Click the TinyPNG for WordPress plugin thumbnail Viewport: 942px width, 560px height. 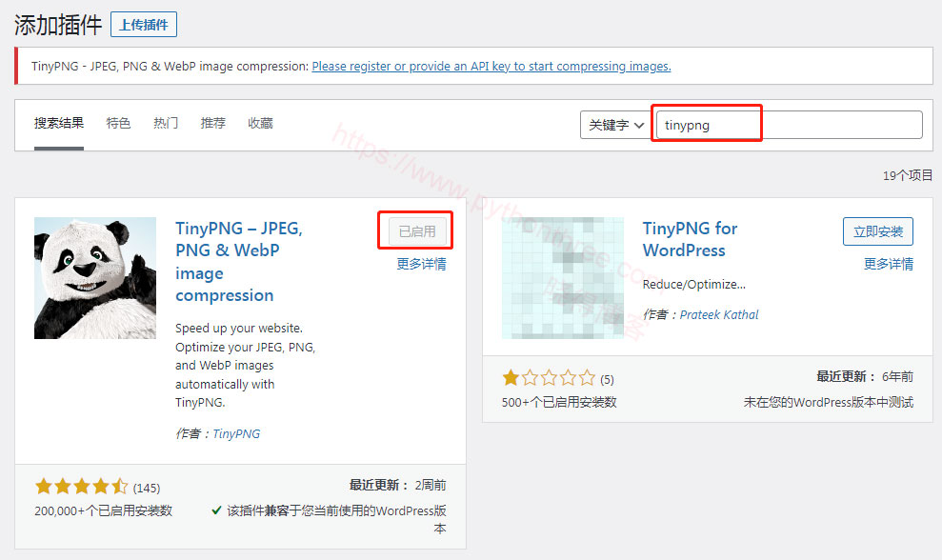click(x=562, y=277)
